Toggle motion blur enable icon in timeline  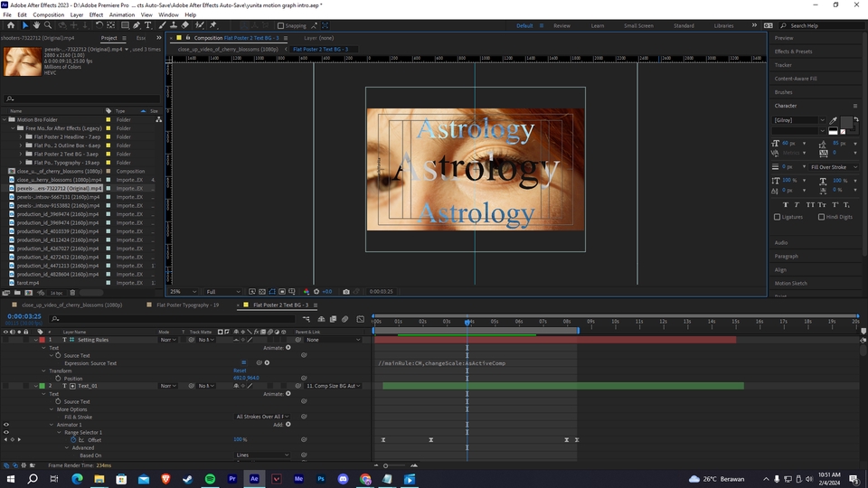[344, 319]
